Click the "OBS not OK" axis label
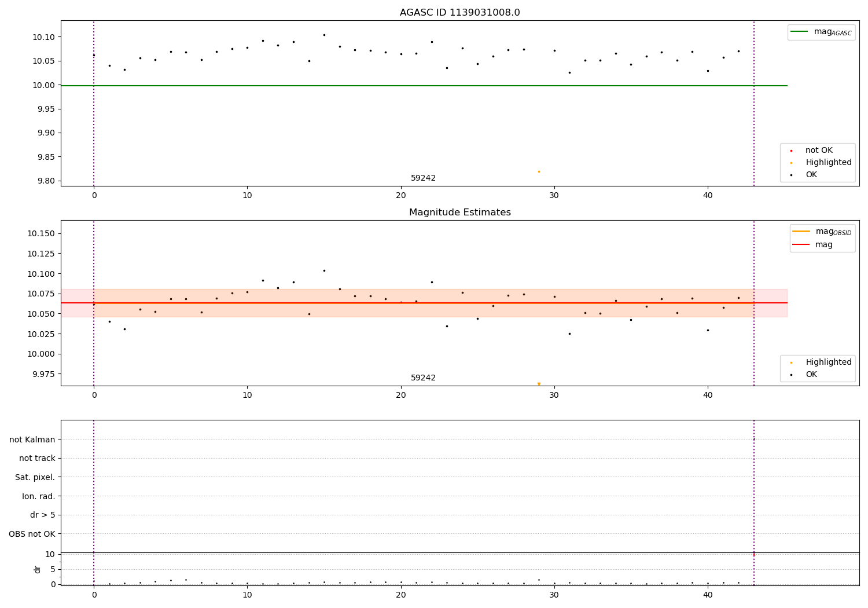868x608 pixels. click(32, 534)
